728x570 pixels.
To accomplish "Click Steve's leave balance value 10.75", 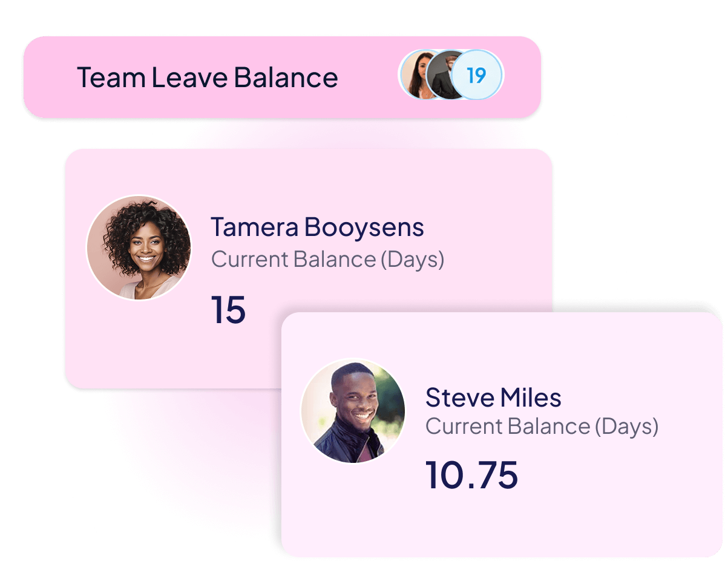I will 471,474.
